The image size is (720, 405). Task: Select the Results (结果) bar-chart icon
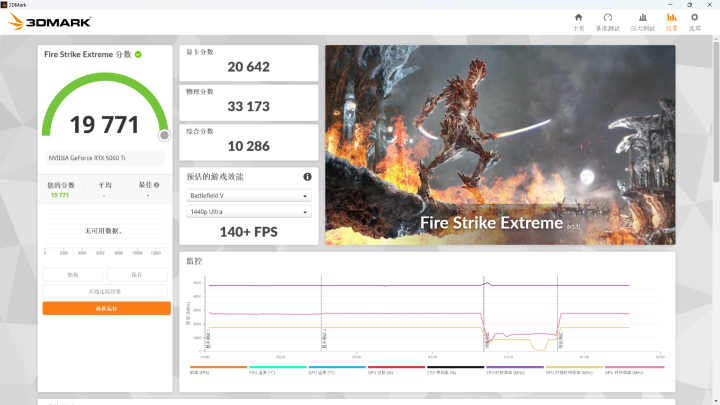pyautogui.click(x=671, y=21)
